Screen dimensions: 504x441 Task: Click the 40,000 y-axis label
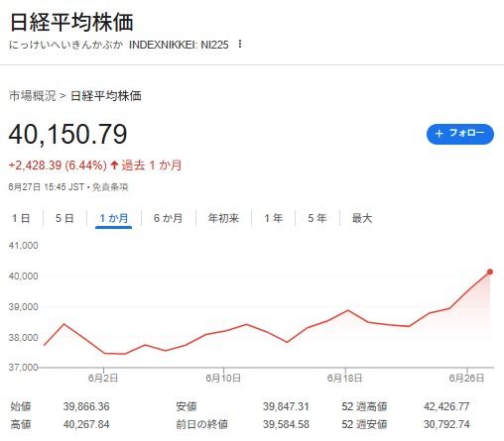24,276
